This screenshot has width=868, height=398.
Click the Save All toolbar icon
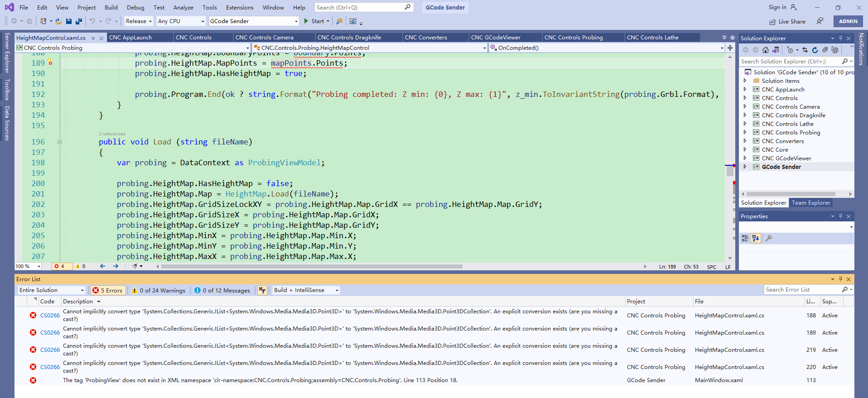tap(79, 21)
